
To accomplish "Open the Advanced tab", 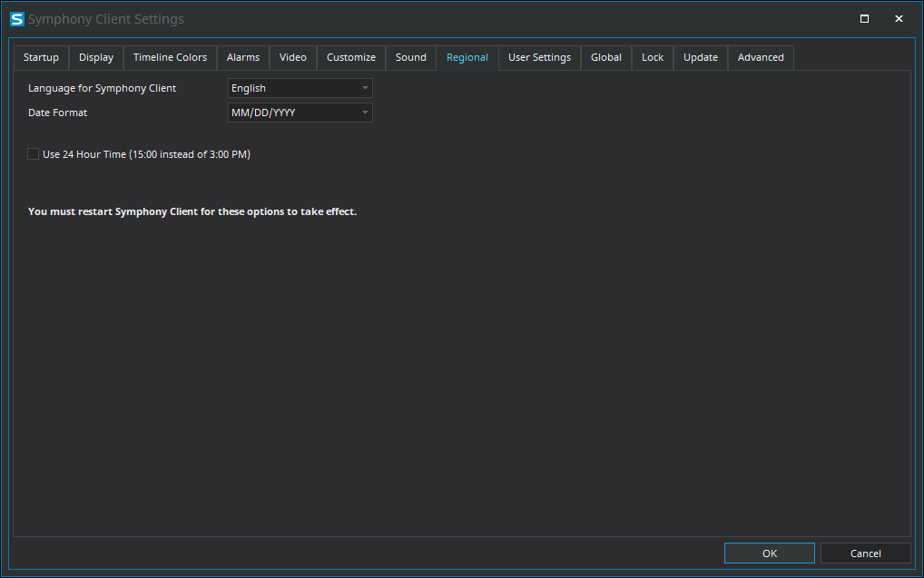I will [x=761, y=58].
